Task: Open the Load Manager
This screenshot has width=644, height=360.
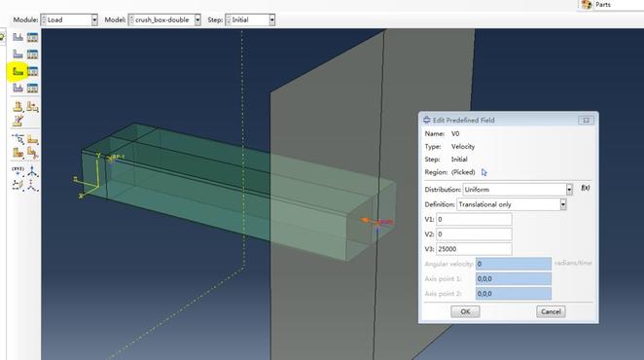Action: click(x=32, y=37)
